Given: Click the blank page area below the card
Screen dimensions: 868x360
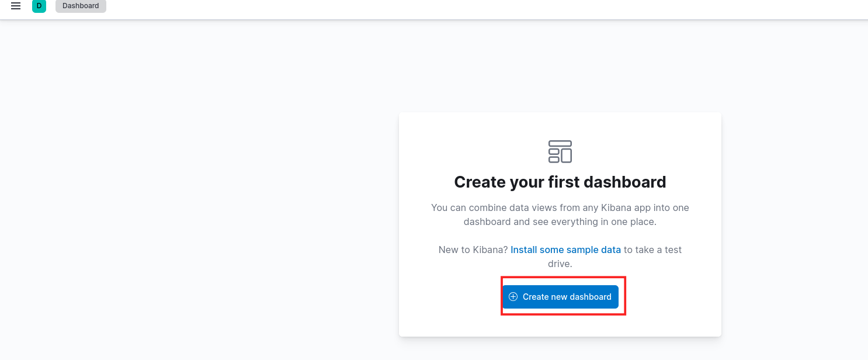Looking at the screenshot, I should 560,349.
